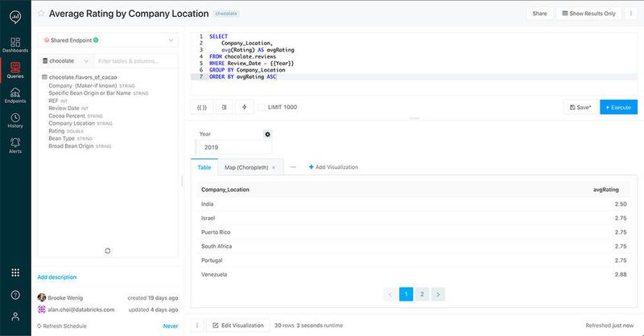This screenshot has height=336, width=644.
Task: Click the Rating column in schema
Action: (x=66, y=131)
